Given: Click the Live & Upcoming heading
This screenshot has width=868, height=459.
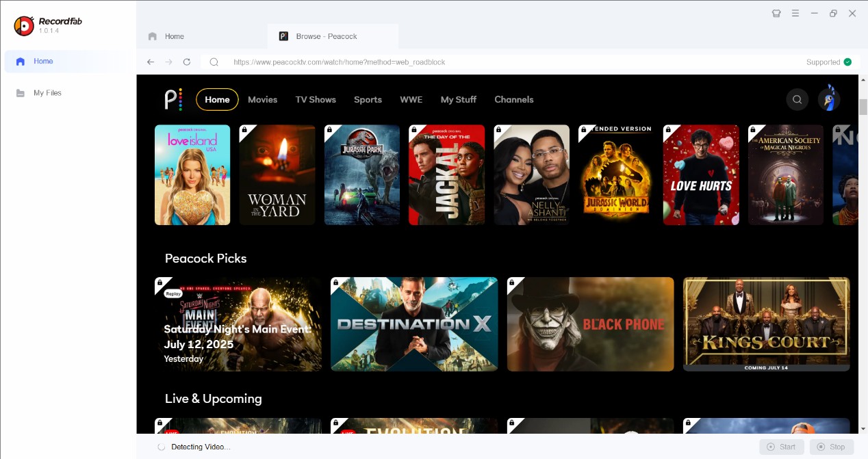Looking at the screenshot, I should pos(213,399).
